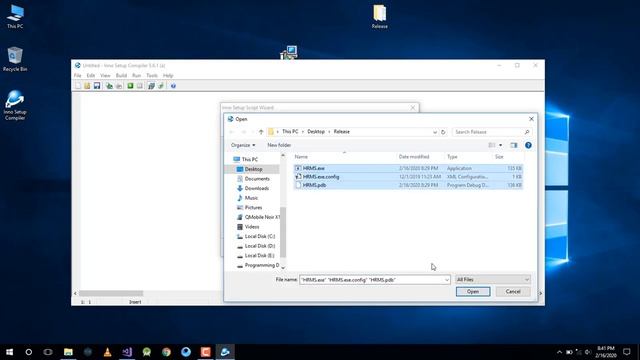The image size is (640, 360).
Task: Click the Save floppy disk toolbar icon
Action: [x=97, y=86]
